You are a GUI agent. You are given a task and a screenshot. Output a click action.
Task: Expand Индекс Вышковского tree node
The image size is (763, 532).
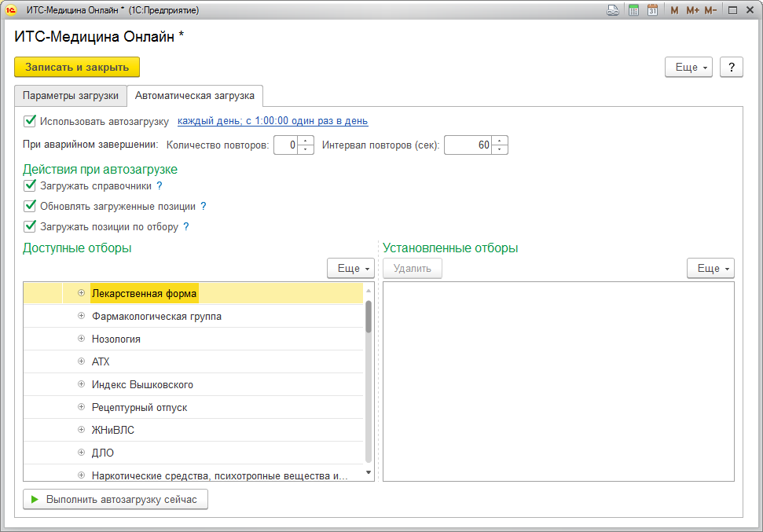point(81,384)
